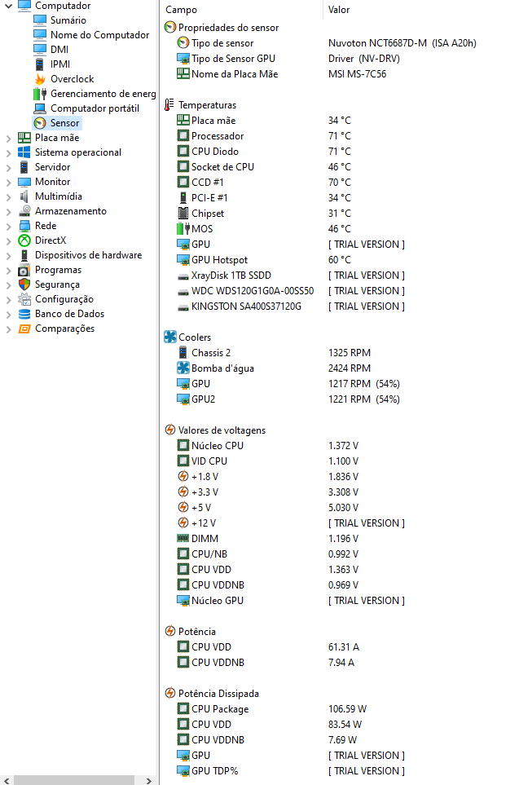This screenshot has height=785, width=532.
Task: Click the Sistema operacional Windows icon
Action: pyautogui.click(x=24, y=152)
